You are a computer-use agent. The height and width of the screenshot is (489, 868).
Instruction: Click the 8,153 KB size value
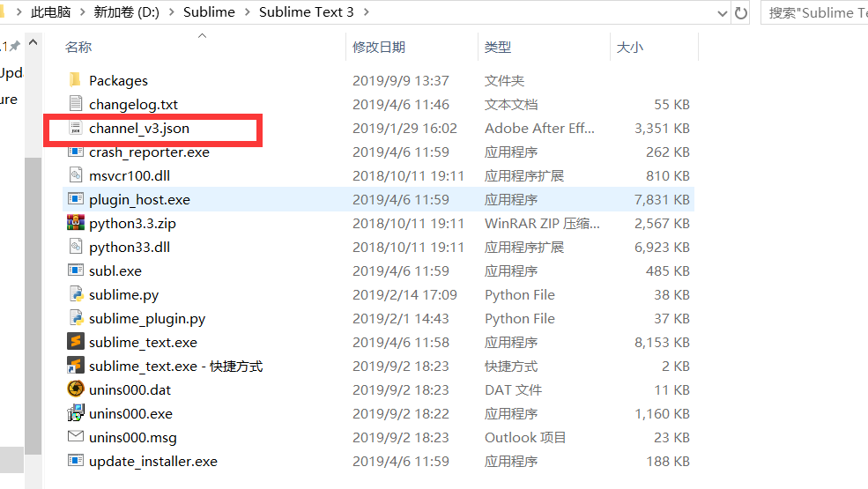[x=662, y=343]
